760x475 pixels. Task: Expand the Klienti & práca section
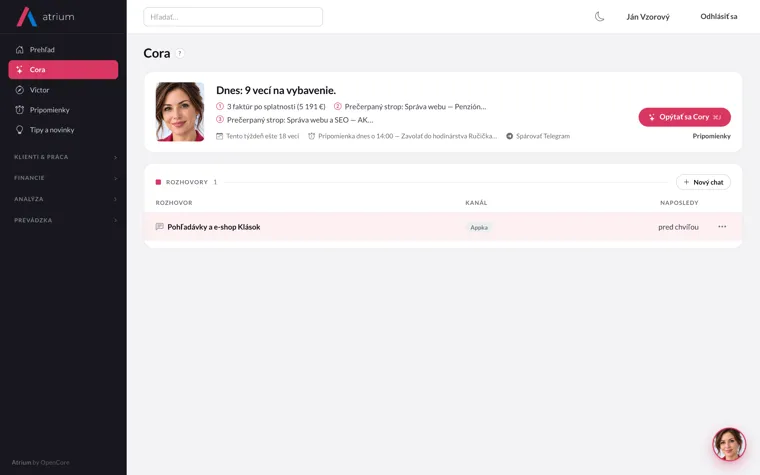[65, 157]
